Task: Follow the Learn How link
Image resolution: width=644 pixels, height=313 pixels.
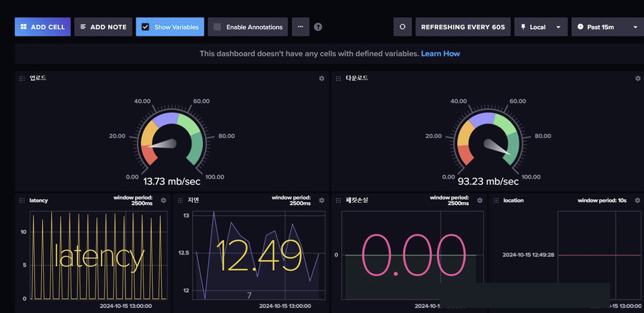Action: pyautogui.click(x=440, y=54)
